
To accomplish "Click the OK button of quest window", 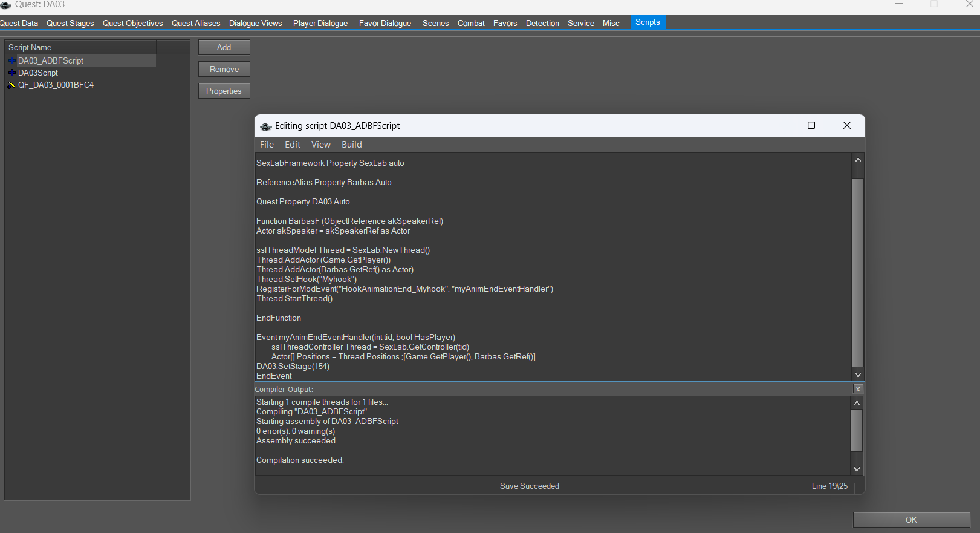I will [912, 520].
